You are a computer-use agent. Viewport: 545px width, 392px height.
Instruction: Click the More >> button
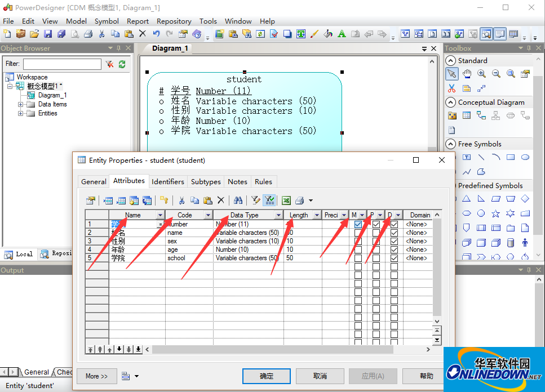pyautogui.click(x=96, y=376)
